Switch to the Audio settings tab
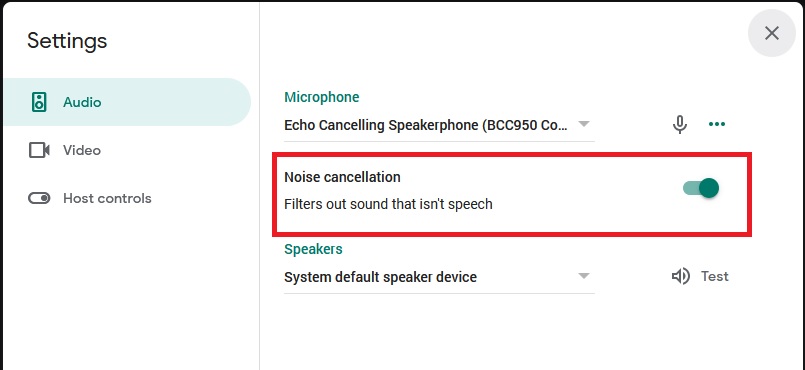This screenshot has height=370, width=805. pos(127,102)
